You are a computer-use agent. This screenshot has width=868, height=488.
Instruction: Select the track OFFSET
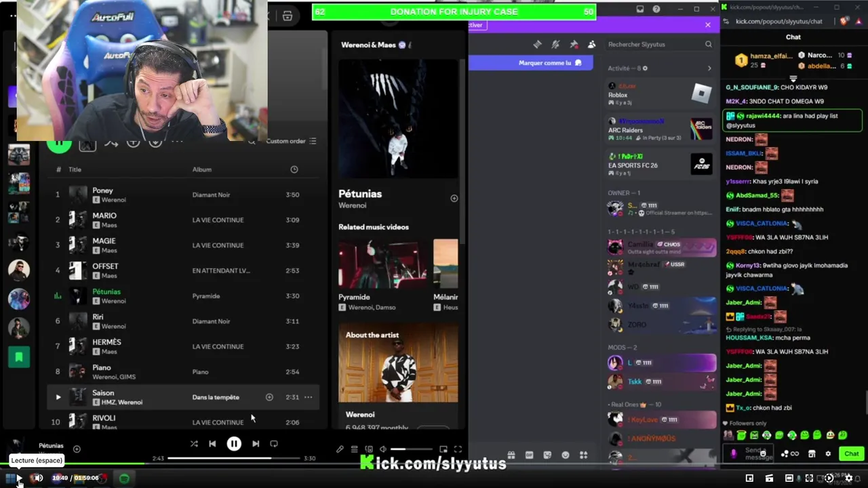183,270
